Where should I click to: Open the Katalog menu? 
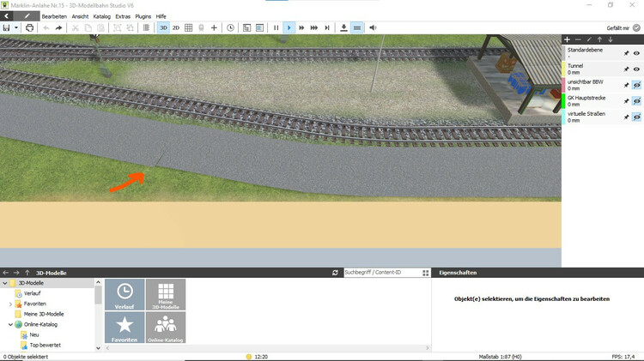pyautogui.click(x=101, y=16)
